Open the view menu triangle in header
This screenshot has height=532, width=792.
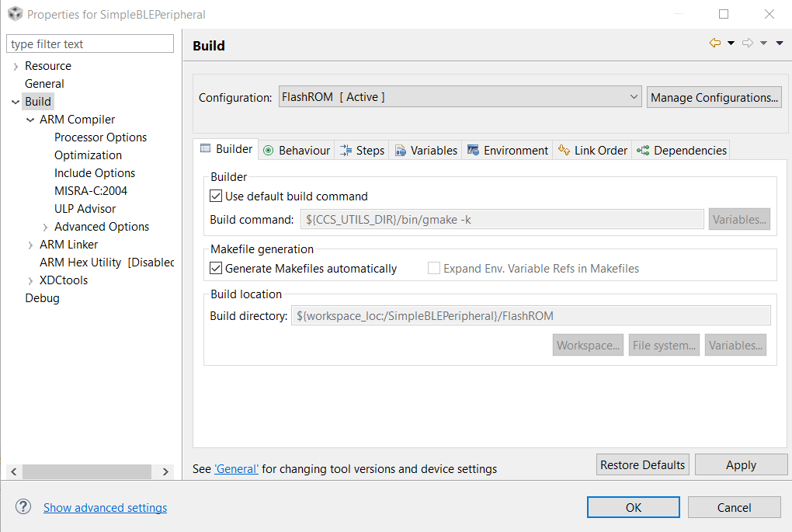pyautogui.click(x=780, y=43)
